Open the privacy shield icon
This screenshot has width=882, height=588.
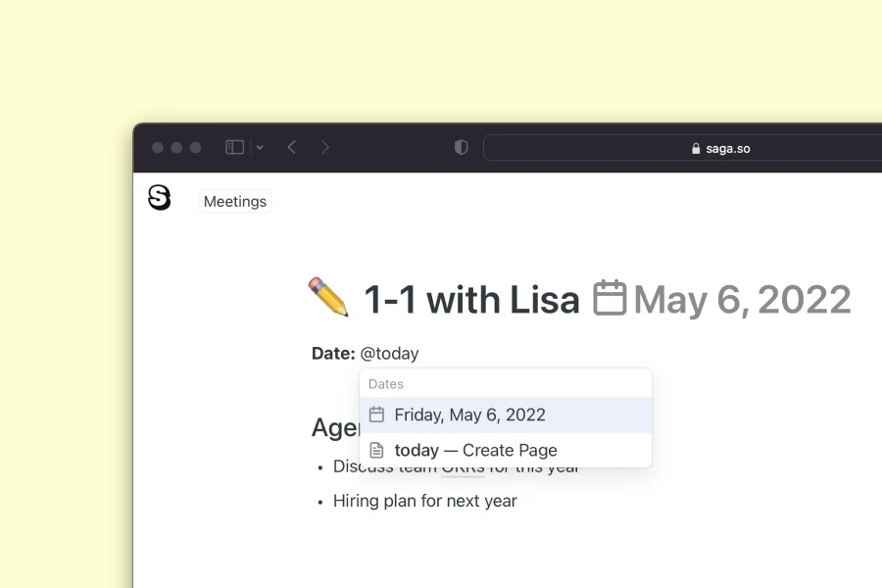[462, 147]
